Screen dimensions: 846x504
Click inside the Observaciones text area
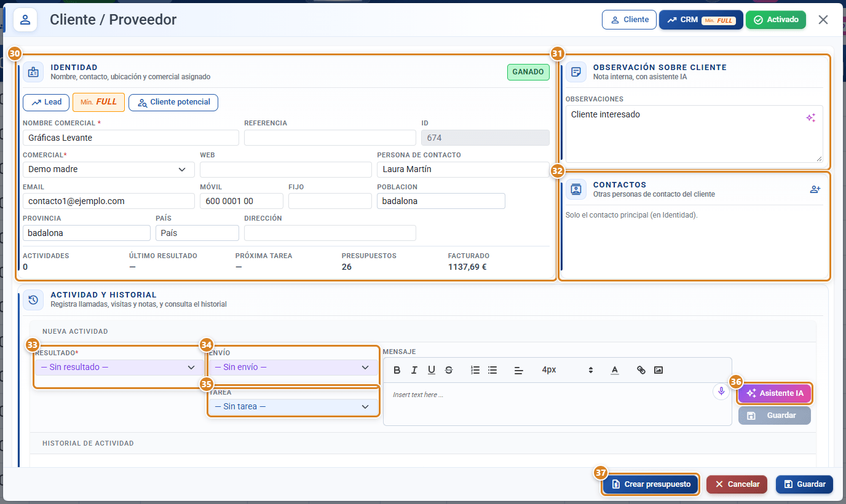694,134
